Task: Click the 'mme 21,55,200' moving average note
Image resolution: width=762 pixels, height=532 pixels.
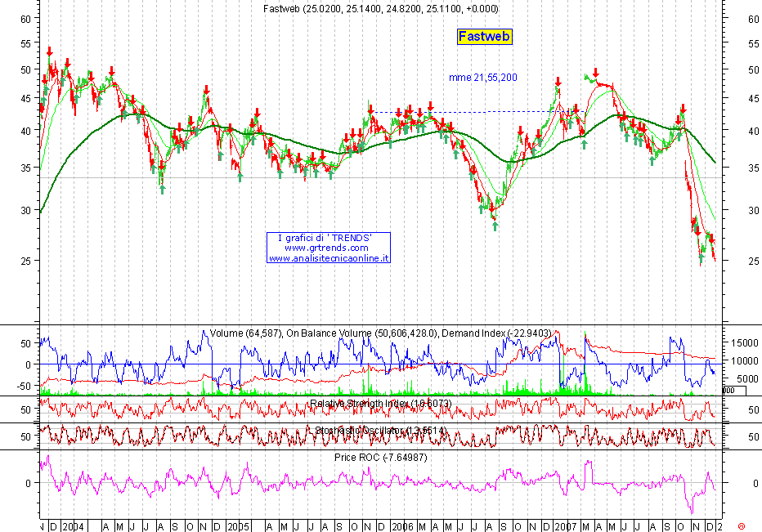Action: click(483, 78)
